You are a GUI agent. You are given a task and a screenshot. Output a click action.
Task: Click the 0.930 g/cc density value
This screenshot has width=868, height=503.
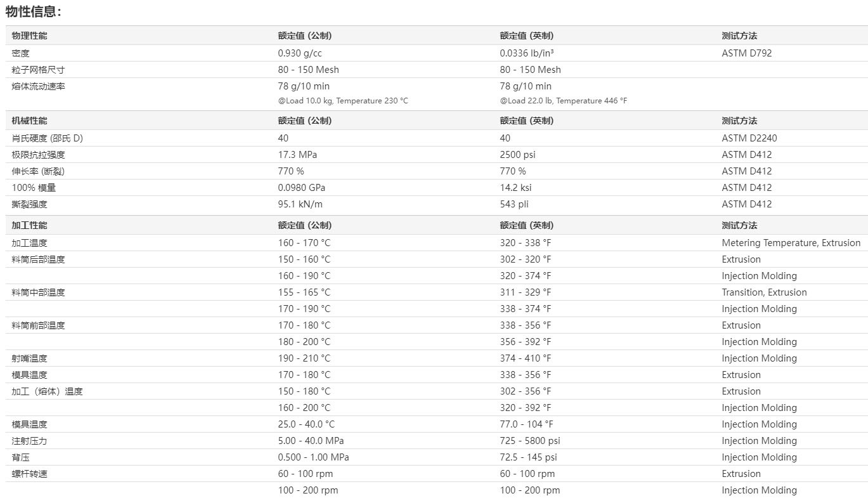coord(300,53)
